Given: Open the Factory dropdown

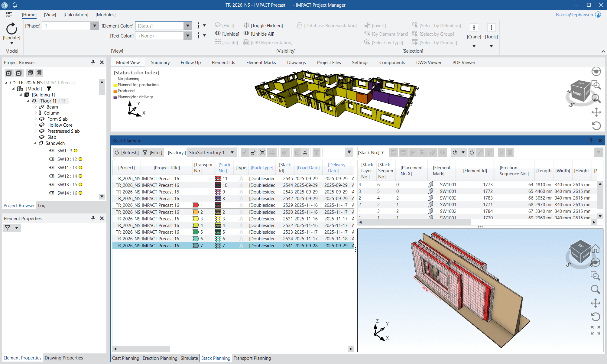Looking at the screenshot, I should click(x=232, y=152).
